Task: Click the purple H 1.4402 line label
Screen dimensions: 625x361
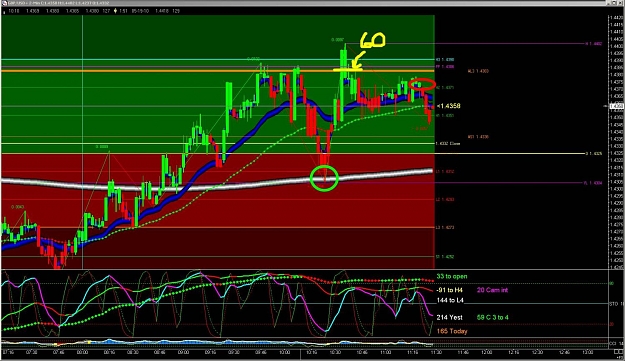Action: pyautogui.click(x=594, y=44)
